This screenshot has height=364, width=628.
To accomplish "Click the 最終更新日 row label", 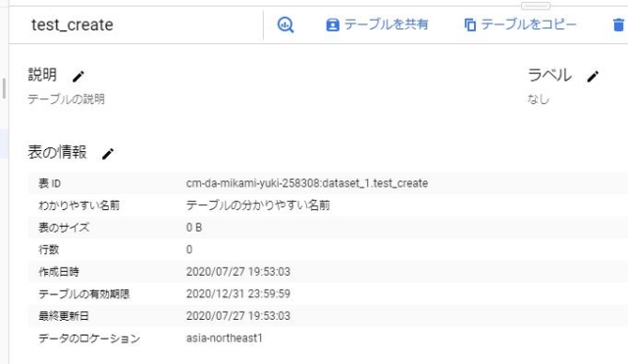I will (x=64, y=316).
